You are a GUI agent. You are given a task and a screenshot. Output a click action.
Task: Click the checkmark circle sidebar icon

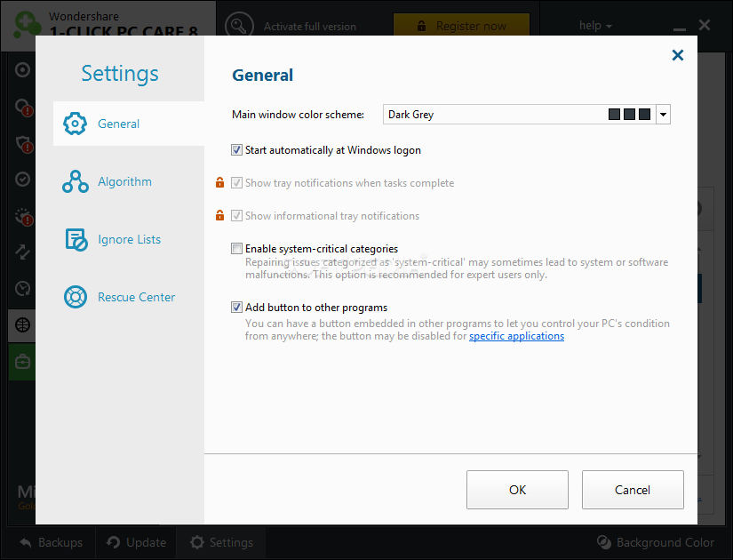(x=22, y=180)
